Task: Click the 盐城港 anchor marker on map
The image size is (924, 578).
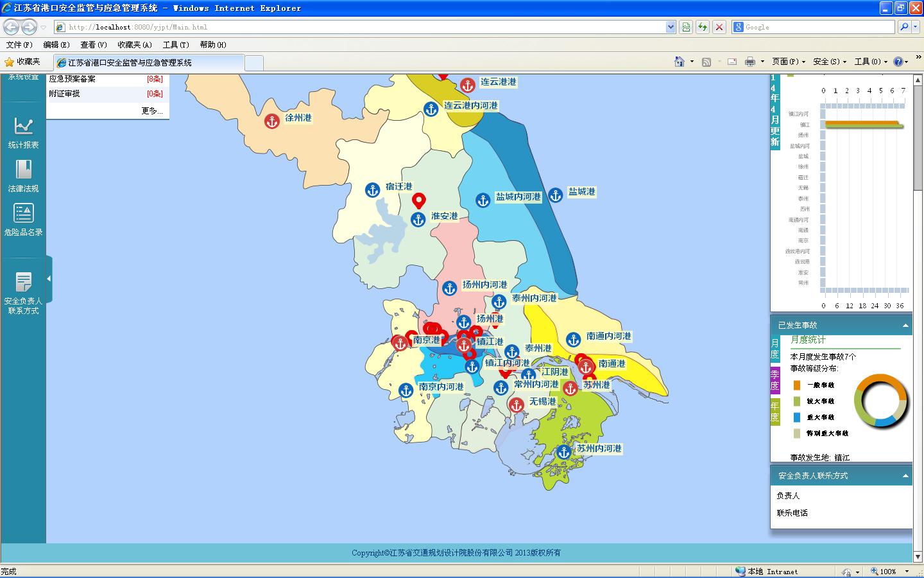Action: 556,194
